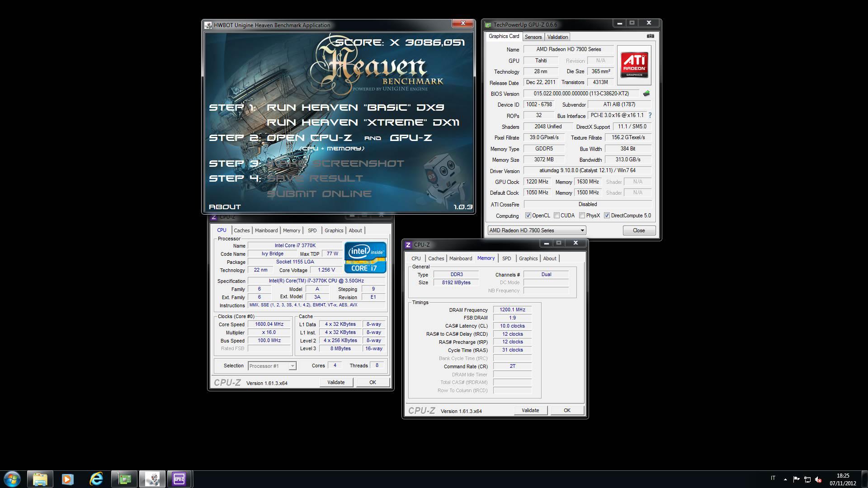Toggle the DirectCompute 5.0 checkbox
Image resolution: width=868 pixels, height=488 pixels.
tap(607, 216)
